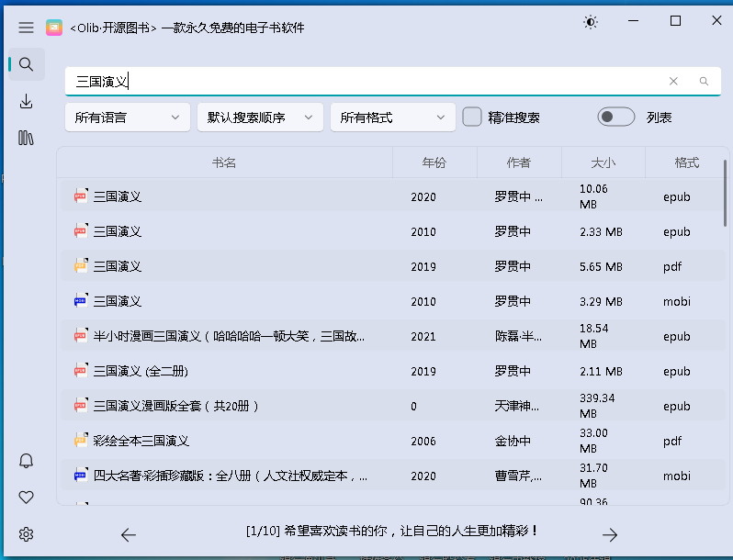Toggle the 列表 view switch

(615, 117)
